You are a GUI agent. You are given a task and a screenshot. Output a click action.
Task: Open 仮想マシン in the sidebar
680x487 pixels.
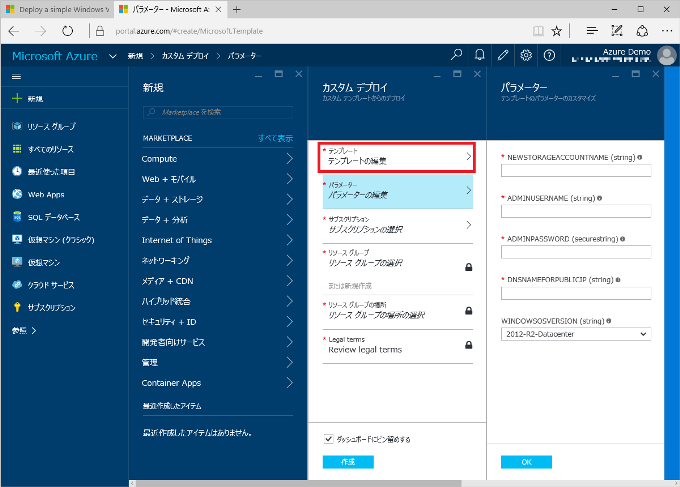point(36,262)
